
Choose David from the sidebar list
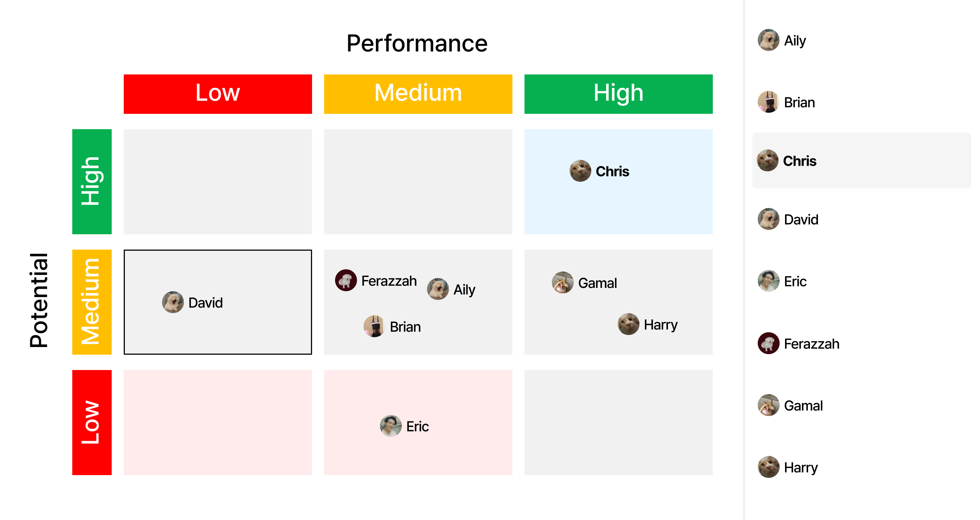(800, 219)
